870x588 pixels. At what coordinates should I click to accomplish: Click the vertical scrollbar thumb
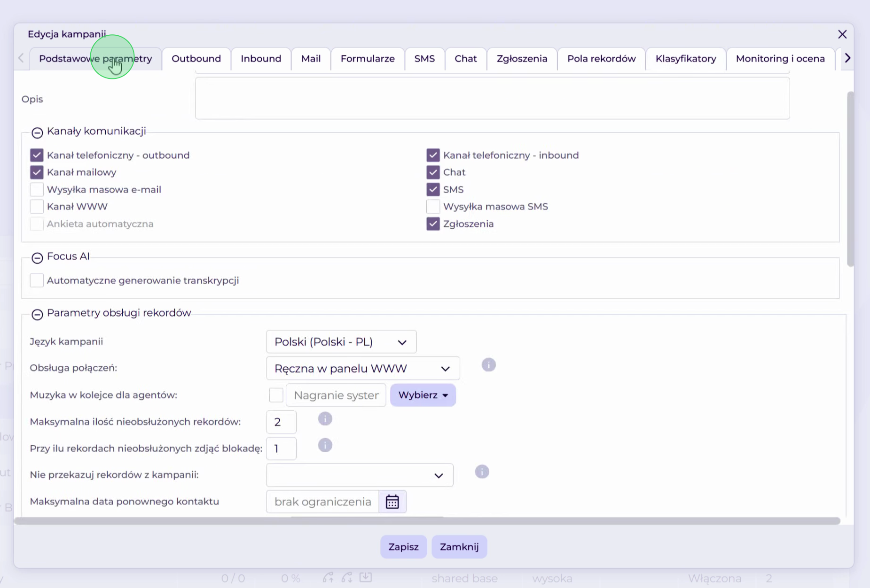click(x=850, y=179)
